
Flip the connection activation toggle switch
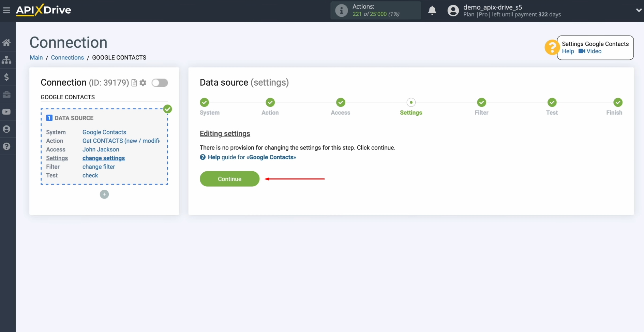coord(160,83)
